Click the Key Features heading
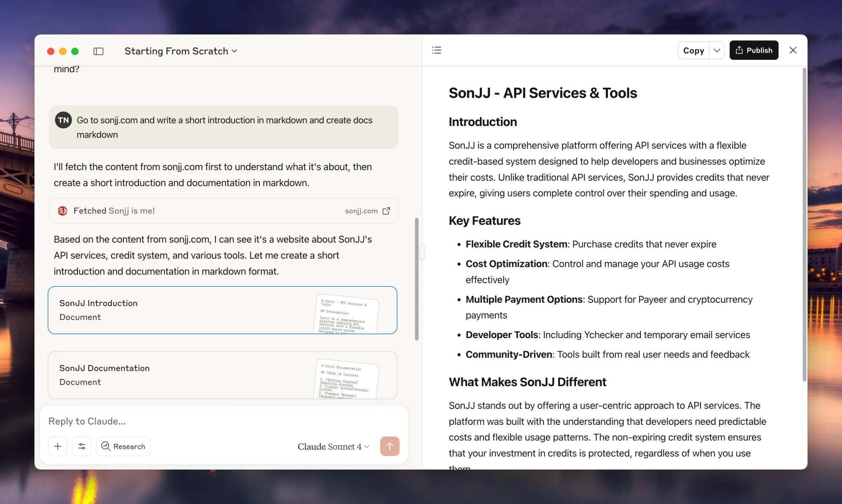842x504 pixels. 485,221
